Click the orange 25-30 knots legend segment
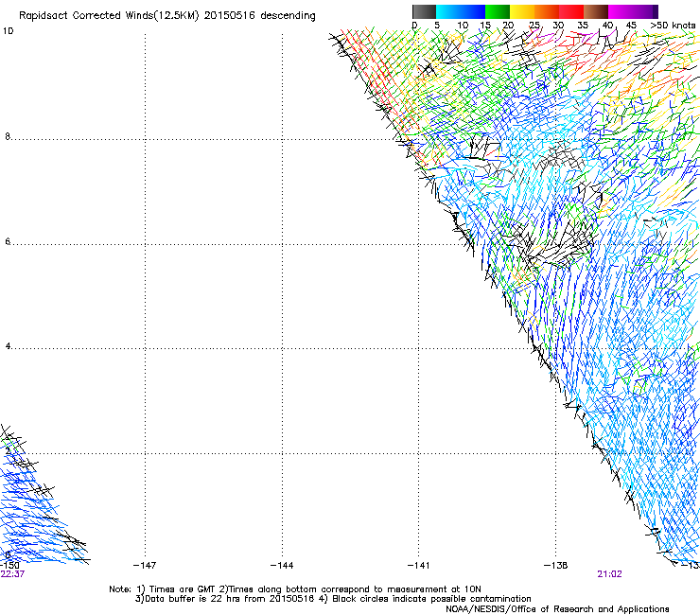 (x=547, y=11)
